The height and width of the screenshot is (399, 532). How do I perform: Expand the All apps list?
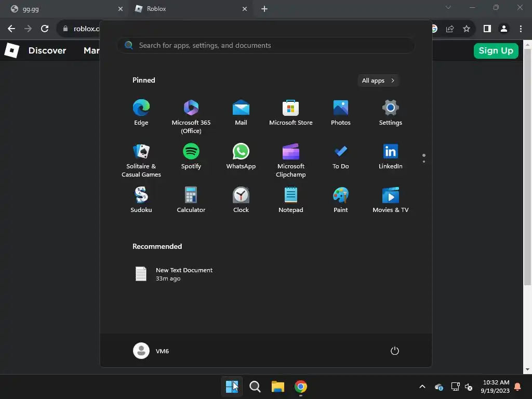pos(378,81)
